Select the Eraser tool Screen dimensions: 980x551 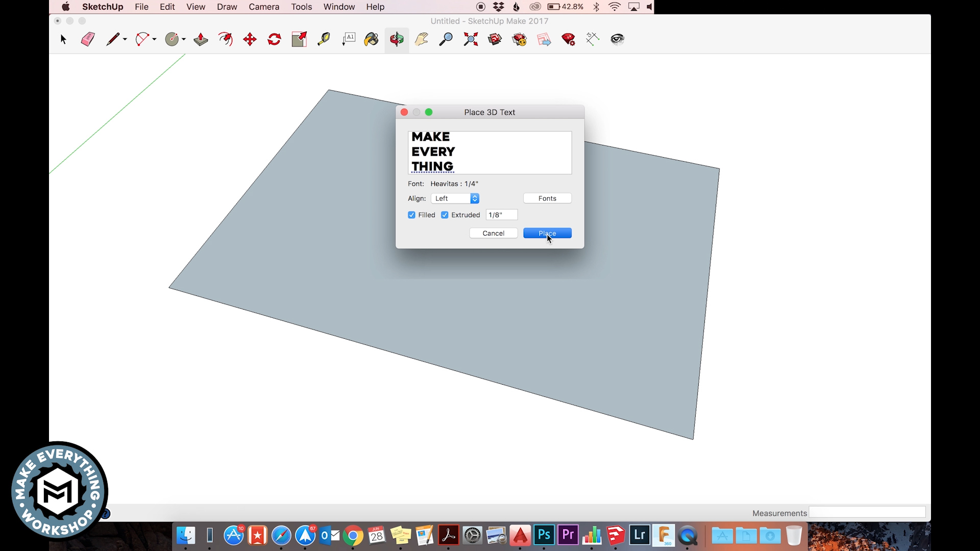[87, 38]
